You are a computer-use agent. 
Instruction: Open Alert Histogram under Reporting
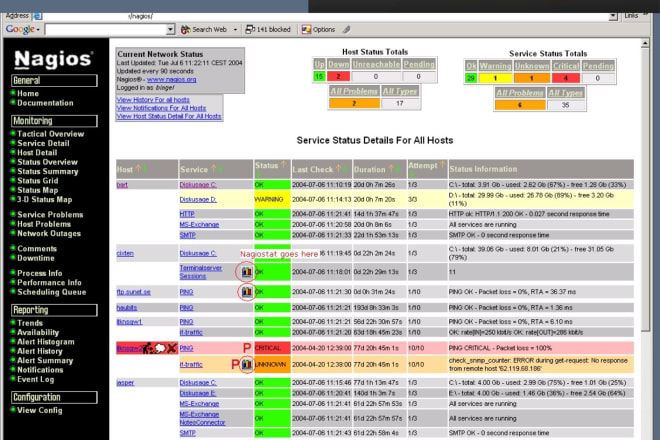(x=45, y=342)
